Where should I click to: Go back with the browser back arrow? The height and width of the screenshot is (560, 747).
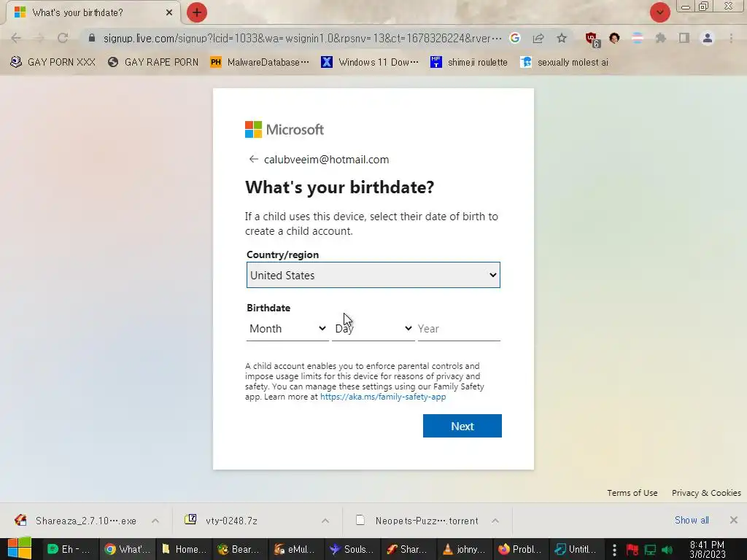pos(16,38)
